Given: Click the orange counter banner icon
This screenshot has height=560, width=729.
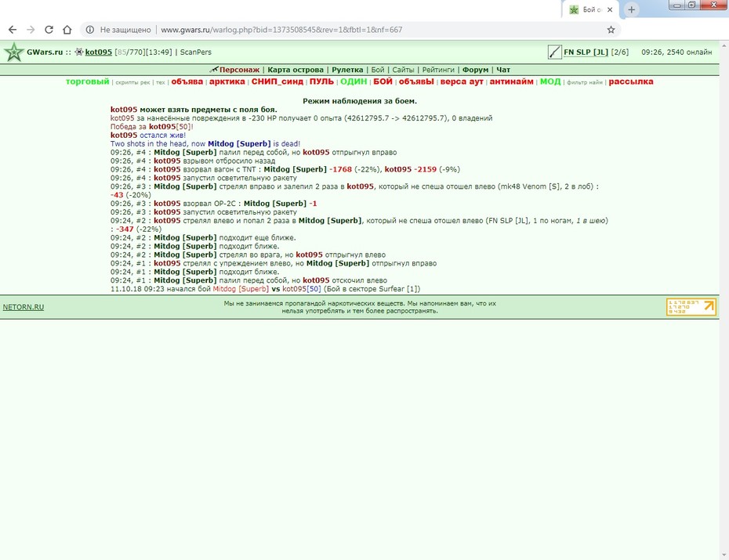Looking at the screenshot, I should 691,307.
